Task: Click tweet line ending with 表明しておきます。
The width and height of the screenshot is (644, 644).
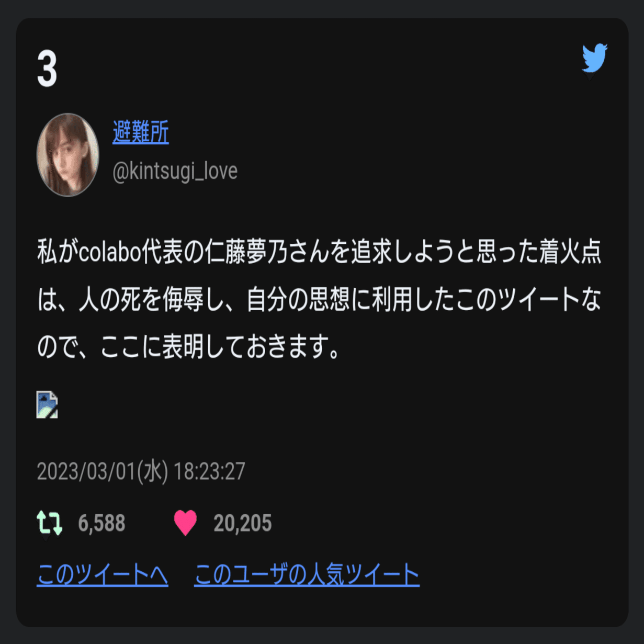Action: coord(189,347)
